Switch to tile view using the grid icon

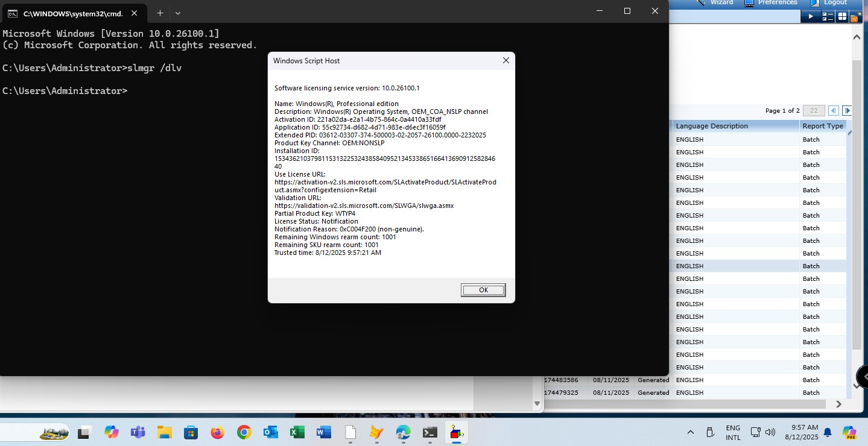coord(843,16)
